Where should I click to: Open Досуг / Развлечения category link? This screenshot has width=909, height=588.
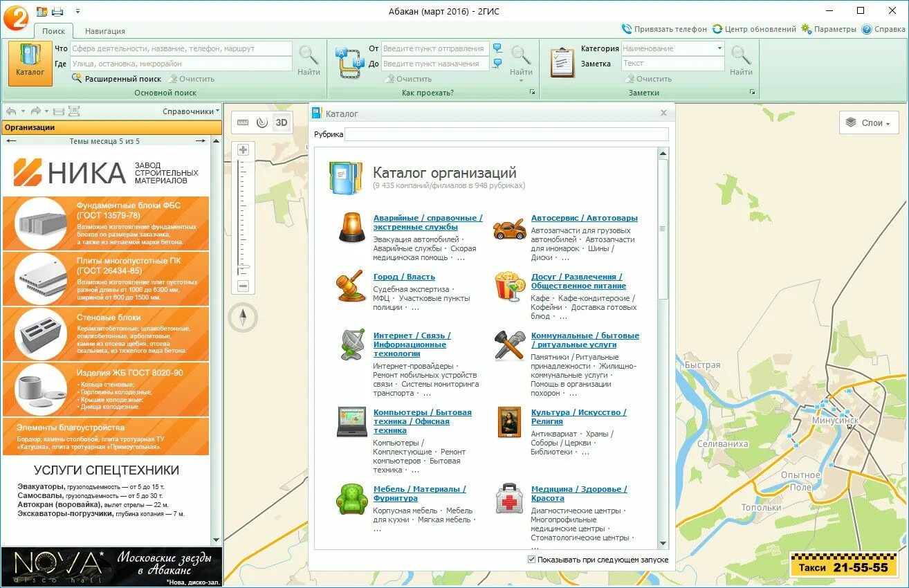click(578, 281)
